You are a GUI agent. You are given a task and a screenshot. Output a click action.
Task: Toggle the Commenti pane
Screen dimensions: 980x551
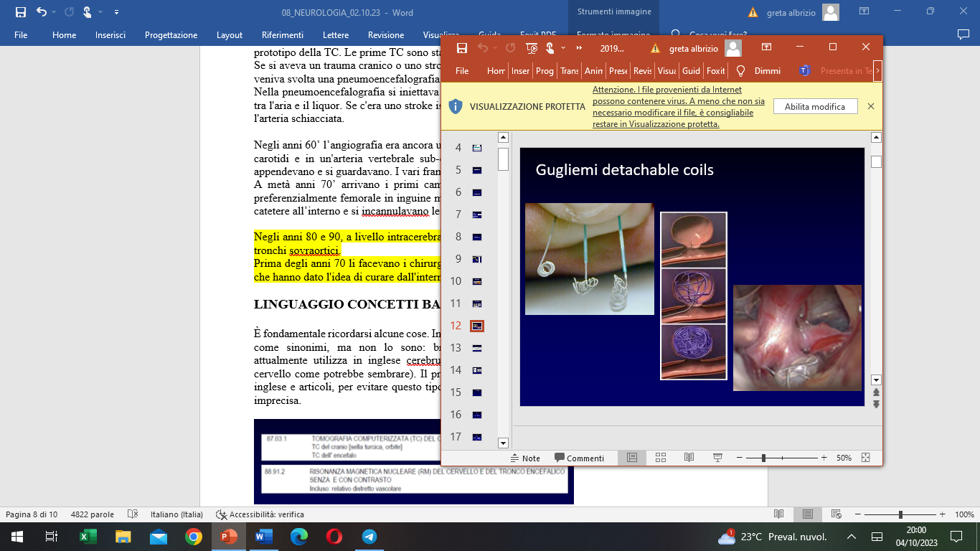(x=579, y=458)
